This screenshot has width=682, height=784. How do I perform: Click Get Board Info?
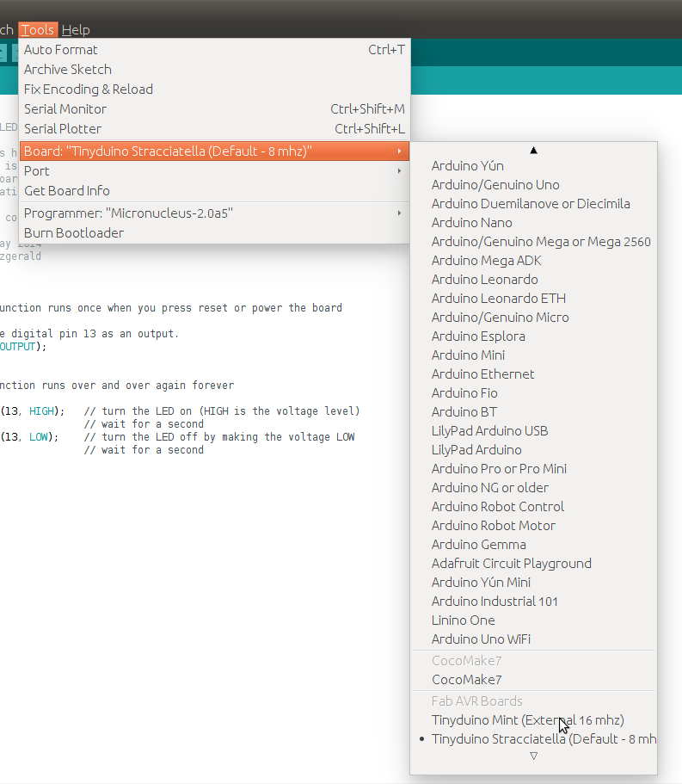click(x=215, y=191)
